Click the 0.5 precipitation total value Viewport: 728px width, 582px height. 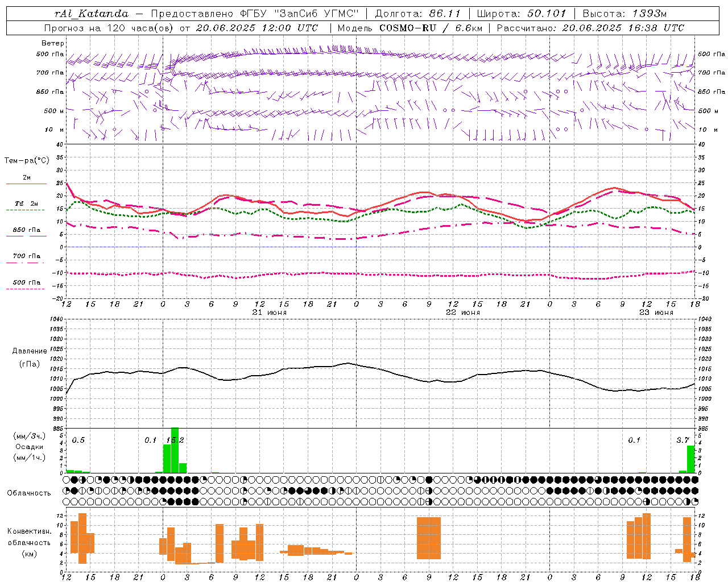[78, 440]
